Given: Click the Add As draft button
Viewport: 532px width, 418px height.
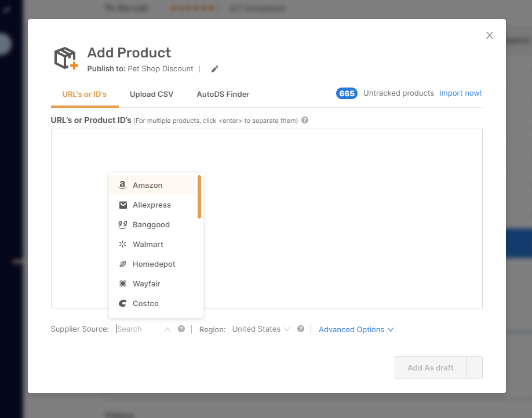Looking at the screenshot, I should coord(431,368).
